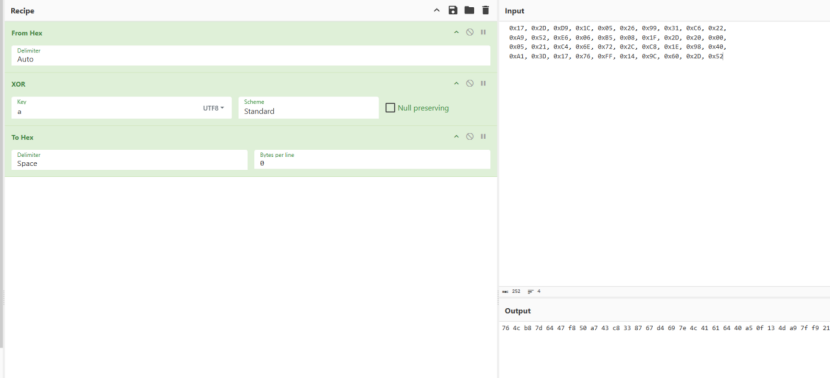Click the Recipe panel title
Screen dimensions: 830x378
point(22,11)
